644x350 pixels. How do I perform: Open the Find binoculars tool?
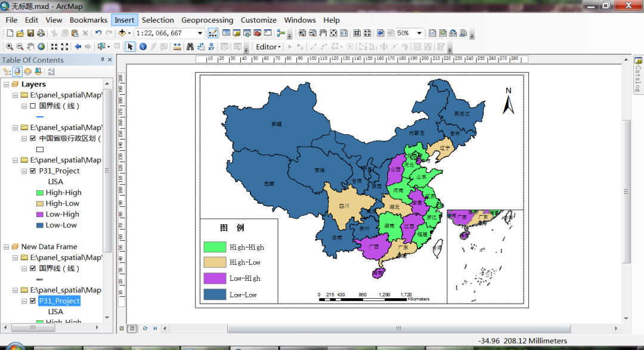(x=190, y=47)
